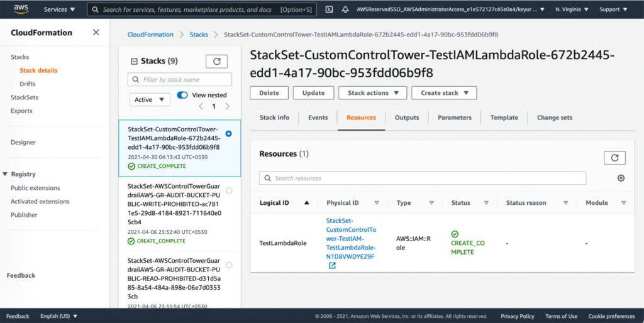The width and height of the screenshot is (644, 323).
Task: Open Stack details in the side navigation
Action: (38, 70)
